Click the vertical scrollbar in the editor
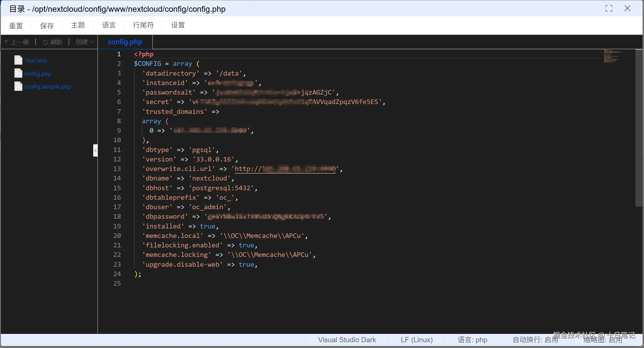This screenshot has height=348, width=644. click(x=639, y=128)
